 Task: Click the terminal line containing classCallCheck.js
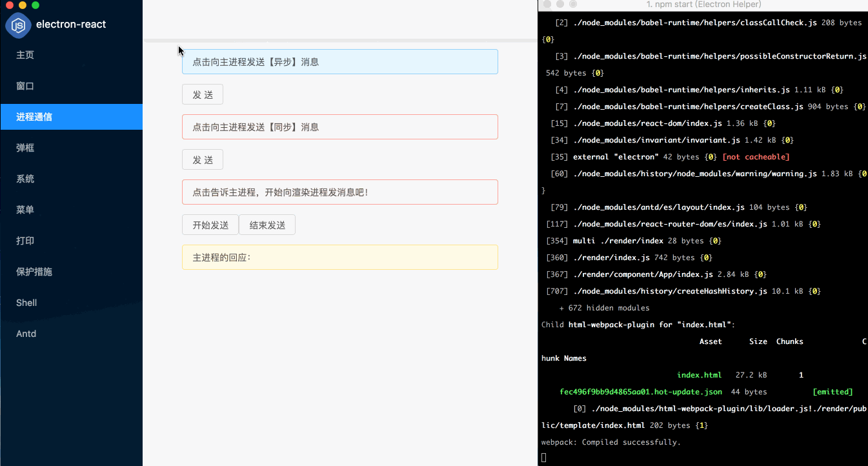pyautogui.click(x=708, y=23)
